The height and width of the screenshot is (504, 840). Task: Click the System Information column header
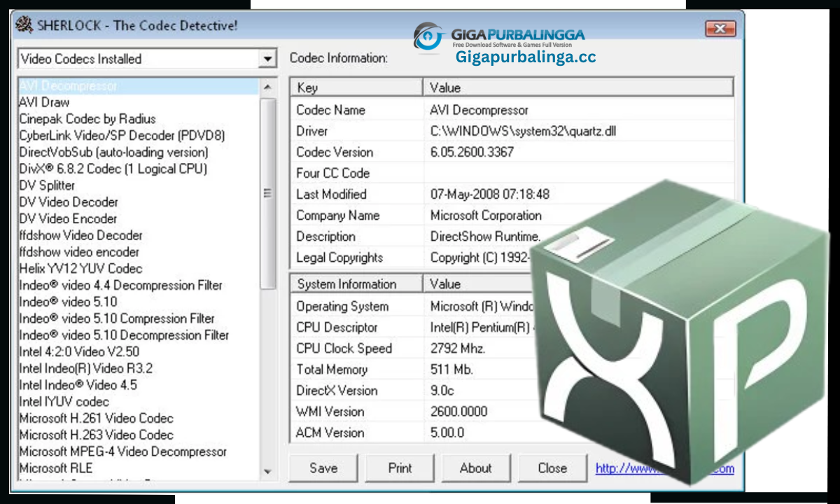[356, 284]
